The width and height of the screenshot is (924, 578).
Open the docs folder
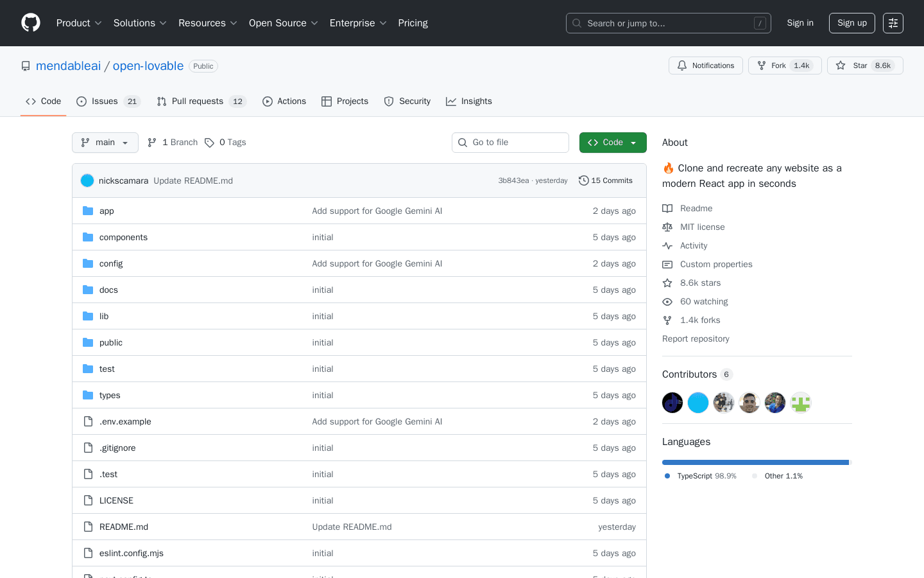click(x=108, y=290)
